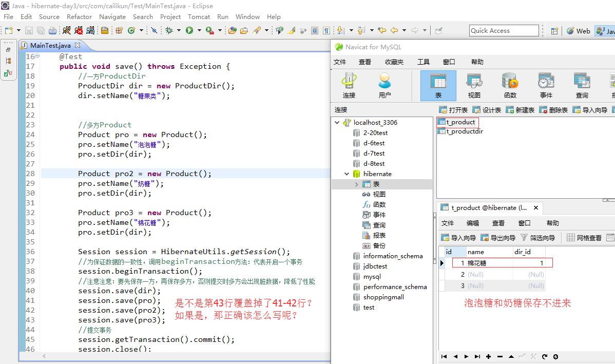
Task: Click the Quick Access search field
Action: pos(504,31)
